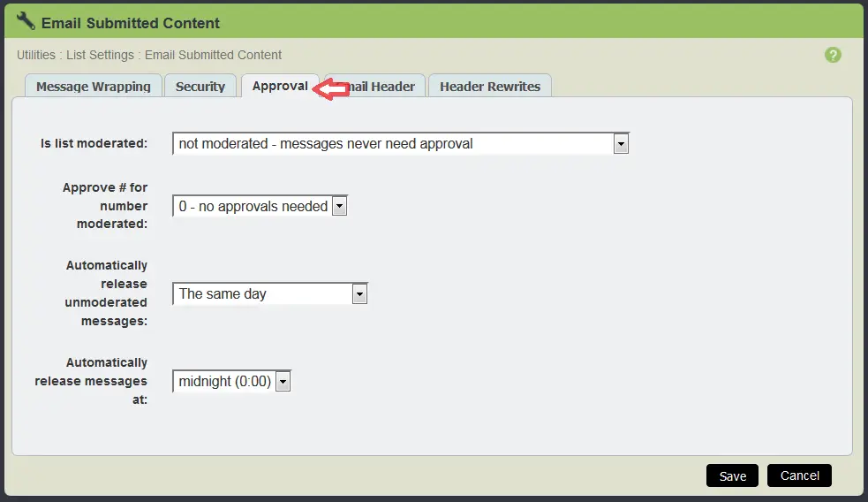Click the 'Email Submitted Content' title text
This screenshot has height=502, width=868.
[131, 23]
